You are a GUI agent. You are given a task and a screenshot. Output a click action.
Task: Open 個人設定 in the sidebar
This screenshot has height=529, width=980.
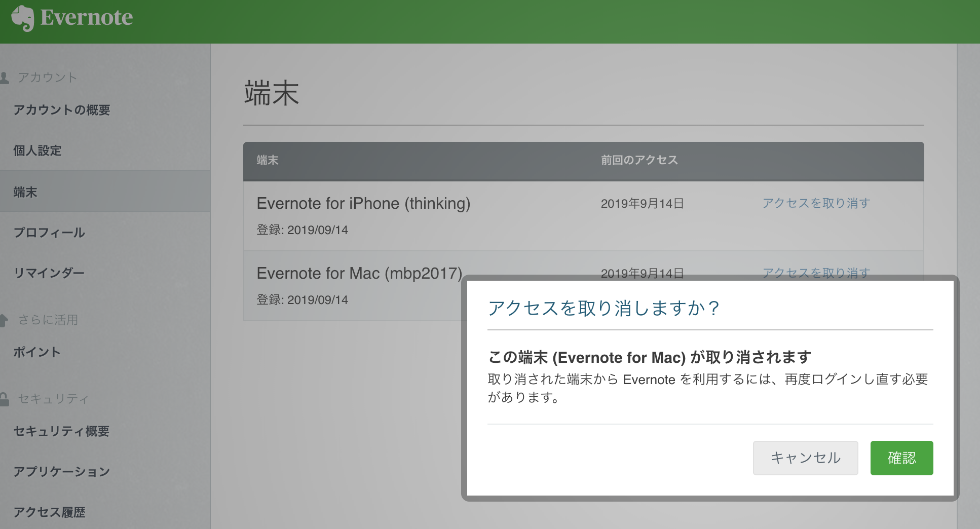coord(37,150)
